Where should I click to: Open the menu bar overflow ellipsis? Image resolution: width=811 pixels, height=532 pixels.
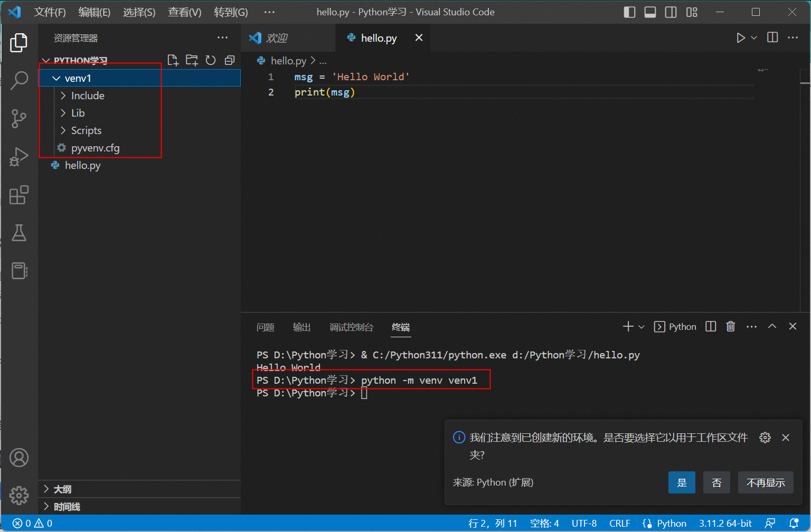click(269, 12)
